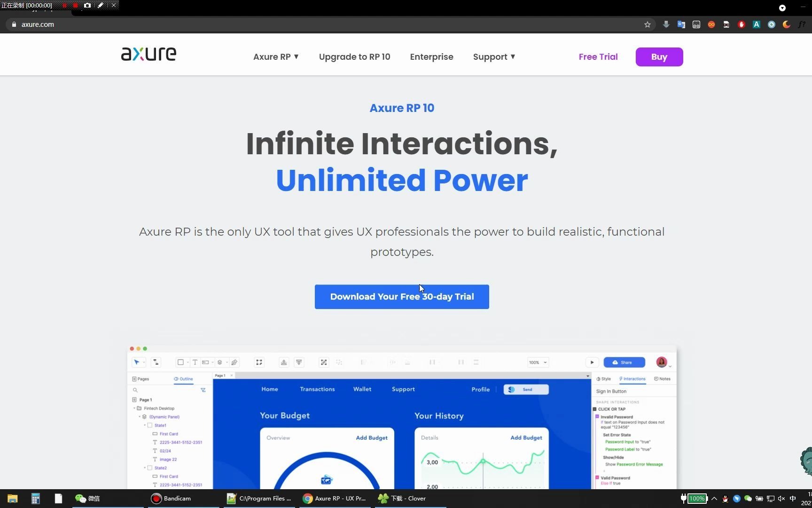The image size is (812, 508).
Task: Click the pen draw tool in Axure toolbar
Action: (x=234, y=362)
